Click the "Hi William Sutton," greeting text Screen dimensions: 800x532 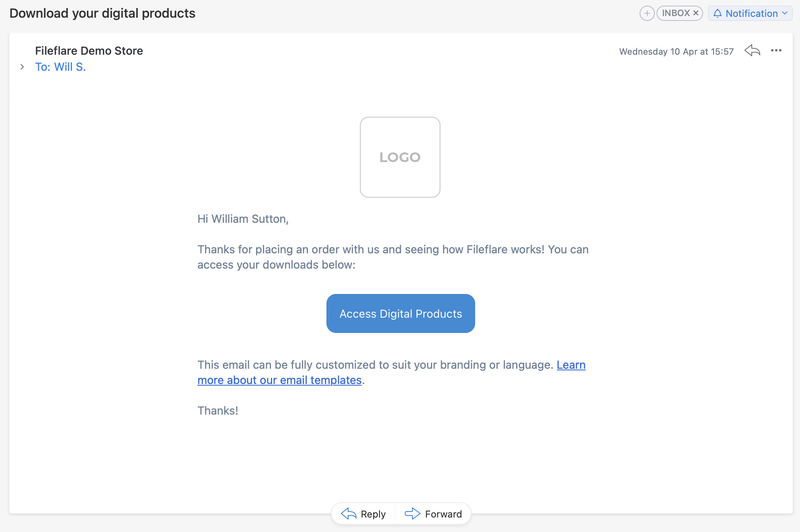coord(243,219)
